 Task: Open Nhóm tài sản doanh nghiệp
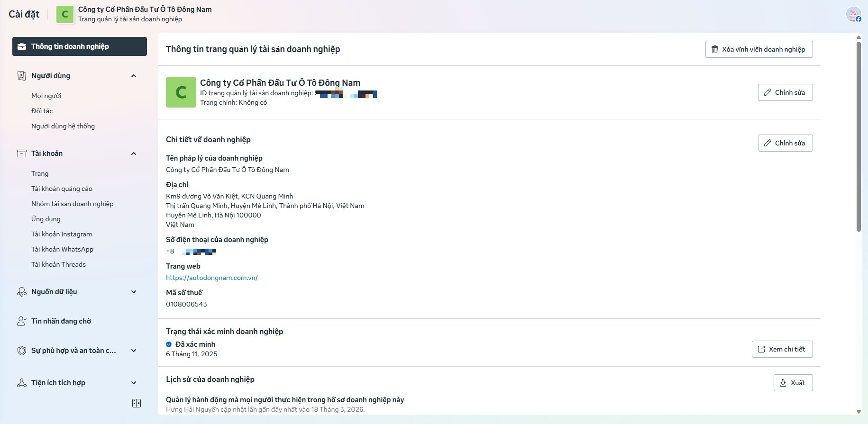pyautogui.click(x=73, y=204)
